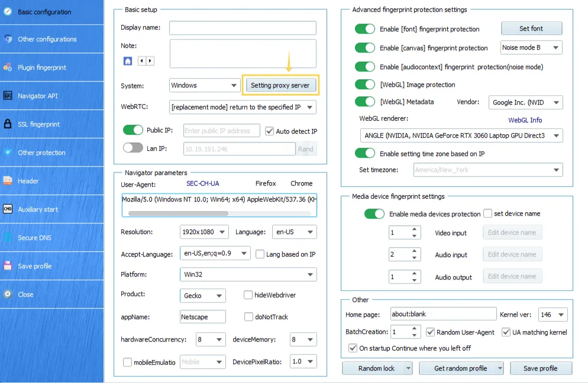588x383 pixels.
Task: Click inside the Display name field
Action: [243, 28]
